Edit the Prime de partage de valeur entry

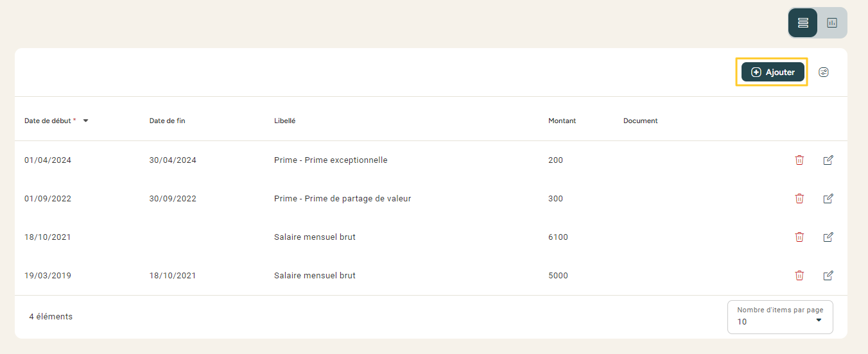click(x=828, y=199)
